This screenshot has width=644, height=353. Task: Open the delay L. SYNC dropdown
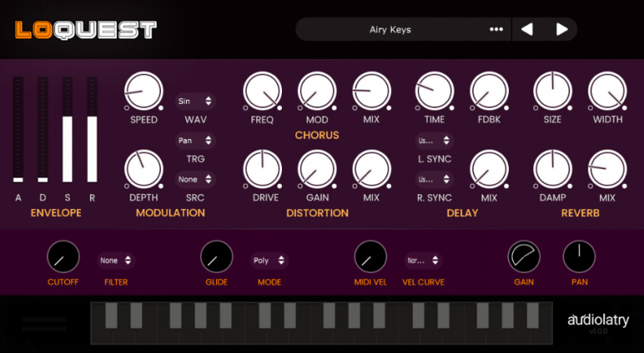point(434,141)
